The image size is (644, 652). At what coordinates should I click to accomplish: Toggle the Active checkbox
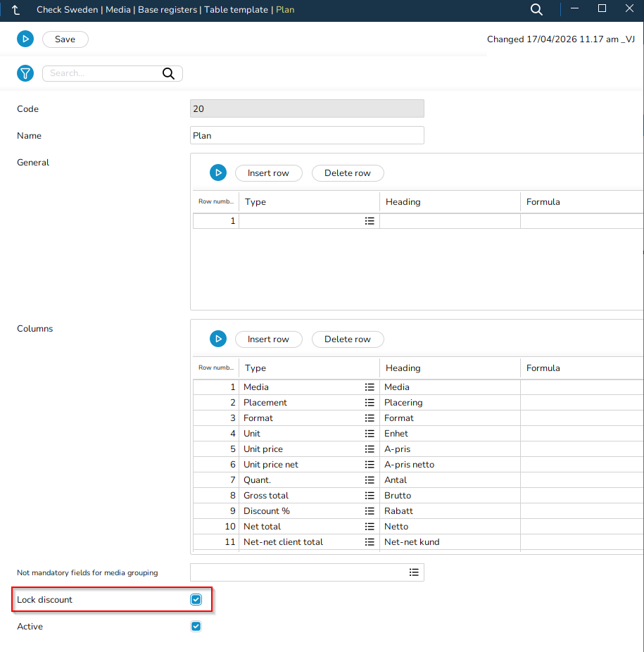(196, 627)
